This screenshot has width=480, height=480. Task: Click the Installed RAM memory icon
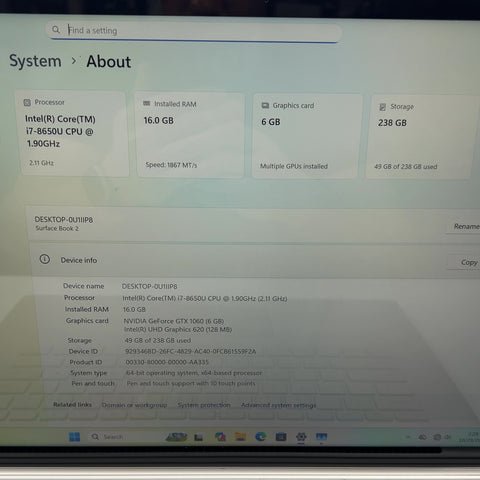click(147, 104)
